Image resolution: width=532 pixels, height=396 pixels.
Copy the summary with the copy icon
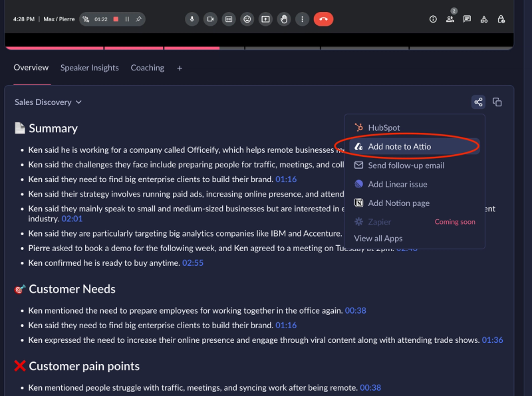(x=497, y=102)
